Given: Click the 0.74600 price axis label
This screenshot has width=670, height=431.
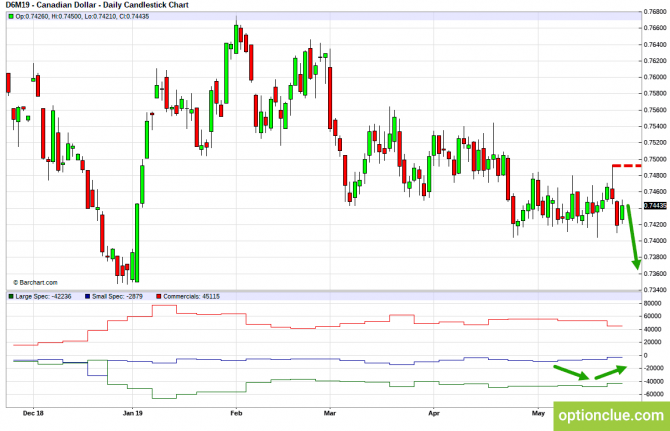Looking at the screenshot, I should pyautogui.click(x=655, y=192).
